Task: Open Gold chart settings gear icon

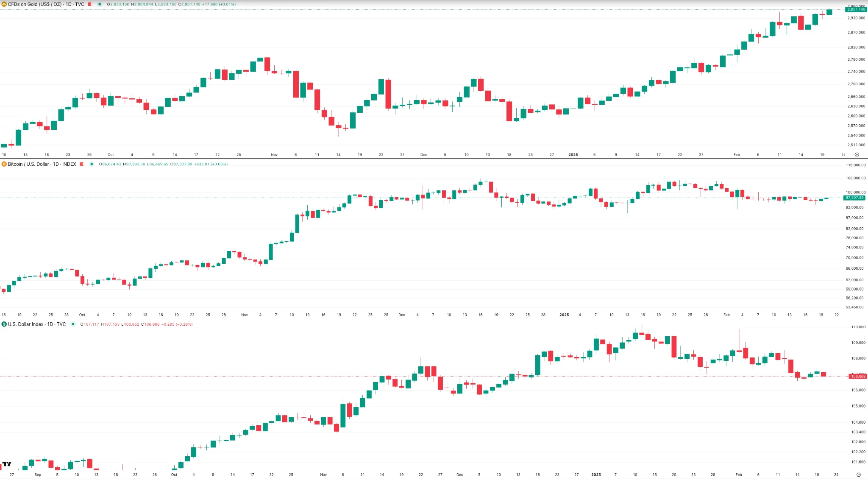Action: (857, 155)
